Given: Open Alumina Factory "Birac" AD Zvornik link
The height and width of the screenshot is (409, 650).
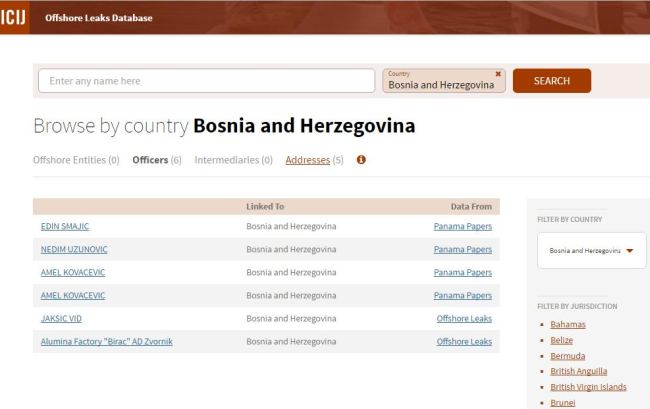Looking at the screenshot, I should tap(105, 342).
